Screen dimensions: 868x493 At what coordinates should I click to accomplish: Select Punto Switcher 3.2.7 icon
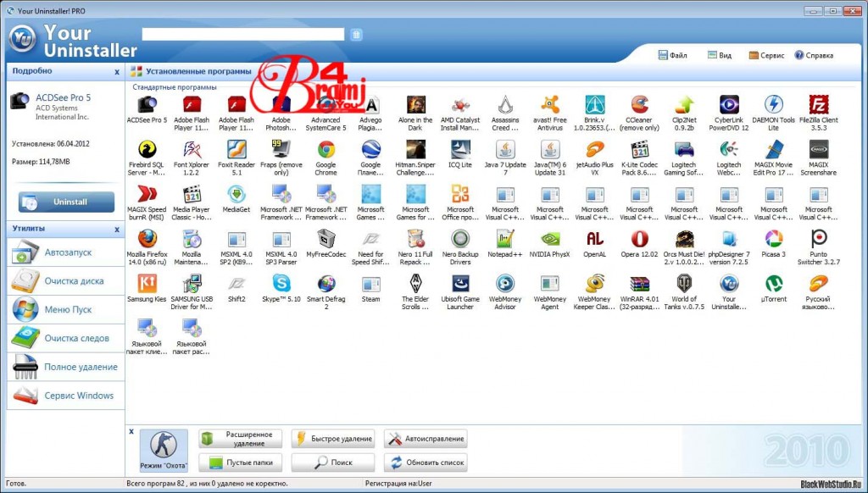(x=818, y=239)
